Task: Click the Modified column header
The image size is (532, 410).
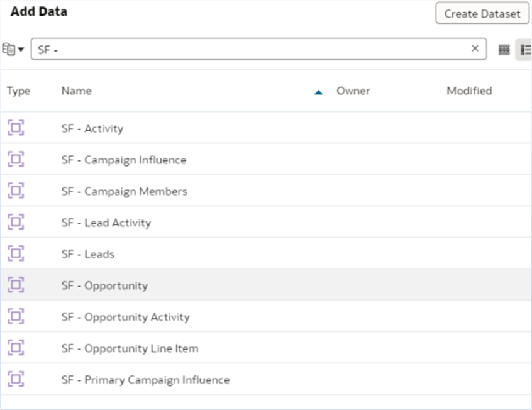Action: pyautogui.click(x=470, y=91)
